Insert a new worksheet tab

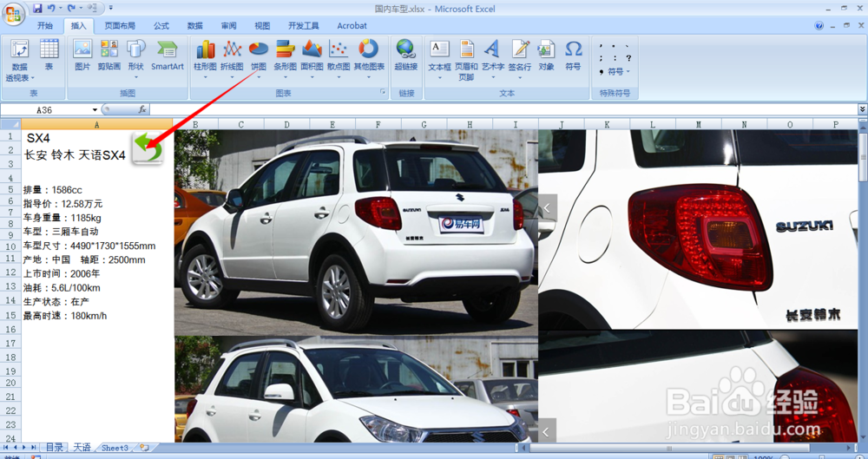[x=144, y=448]
